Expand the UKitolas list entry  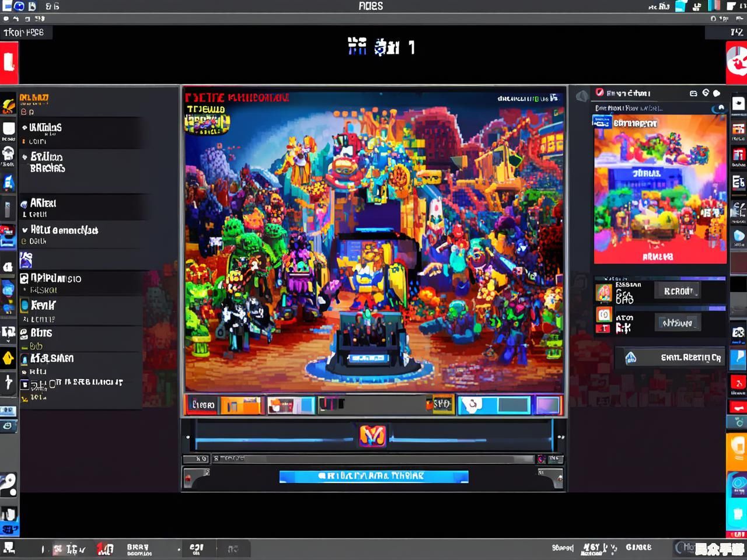[25, 128]
